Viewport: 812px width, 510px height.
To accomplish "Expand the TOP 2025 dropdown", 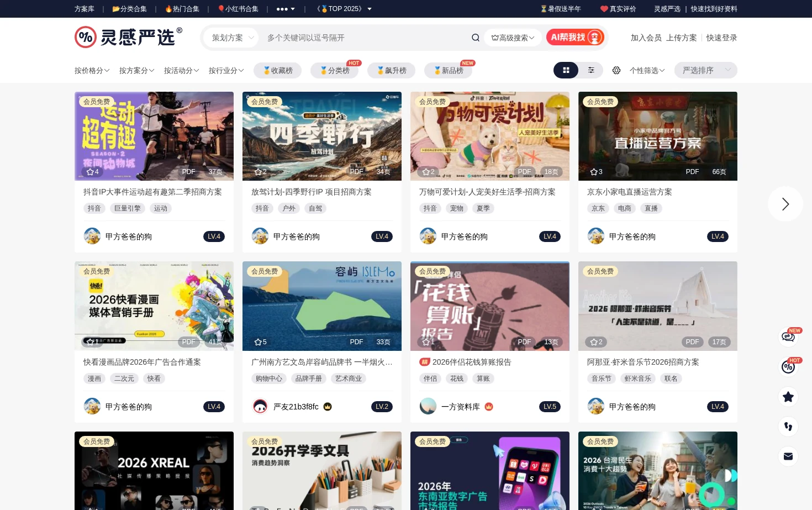I will (x=344, y=9).
